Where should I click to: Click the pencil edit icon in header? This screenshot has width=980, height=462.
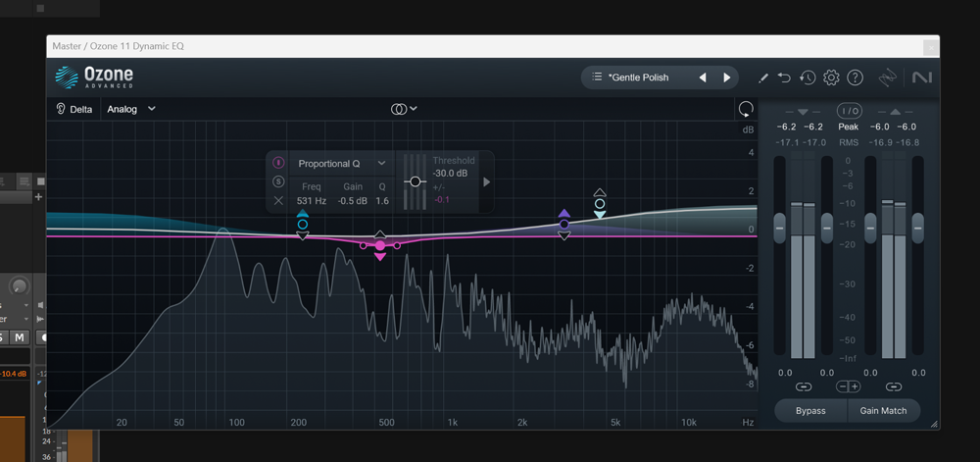pos(763,78)
